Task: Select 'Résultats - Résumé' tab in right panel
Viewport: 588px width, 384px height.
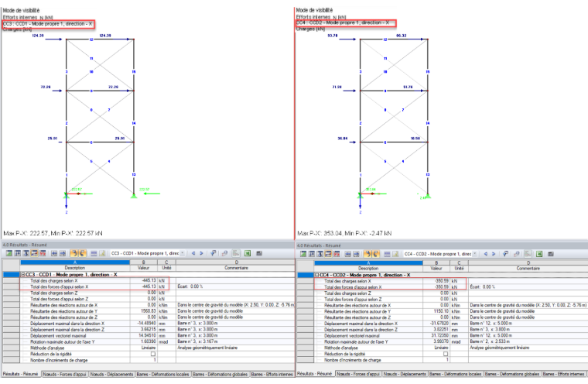Action: (x=314, y=374)
